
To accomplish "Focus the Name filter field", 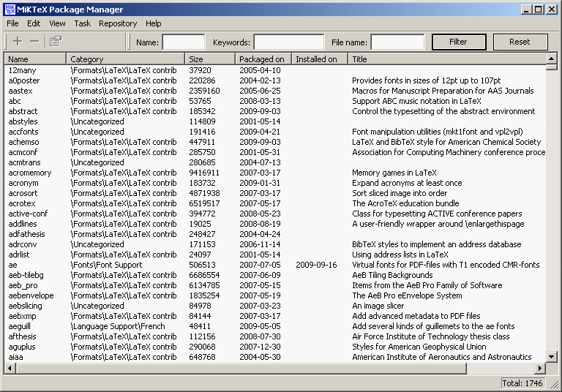I will (x=184, y=42).
